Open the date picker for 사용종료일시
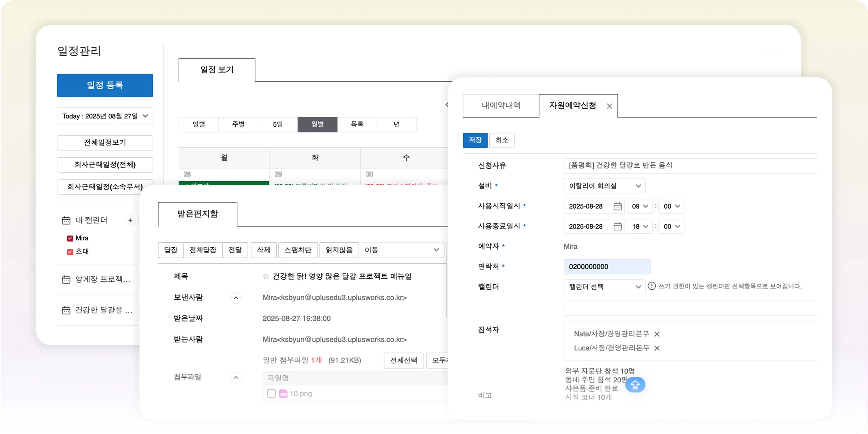868x434 pixels. coord(618,226)
